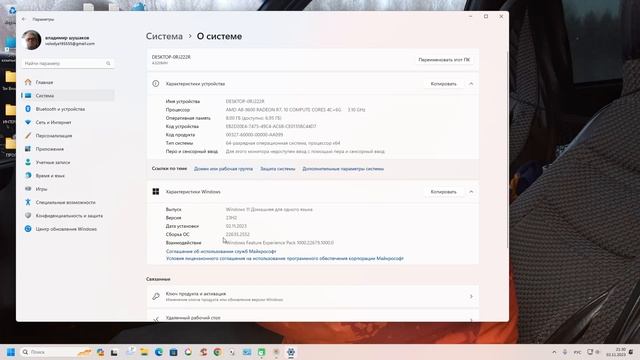The image size is (640, 360).
Task: Open the Microsoft software license terms link
Action: click(284, 258)
